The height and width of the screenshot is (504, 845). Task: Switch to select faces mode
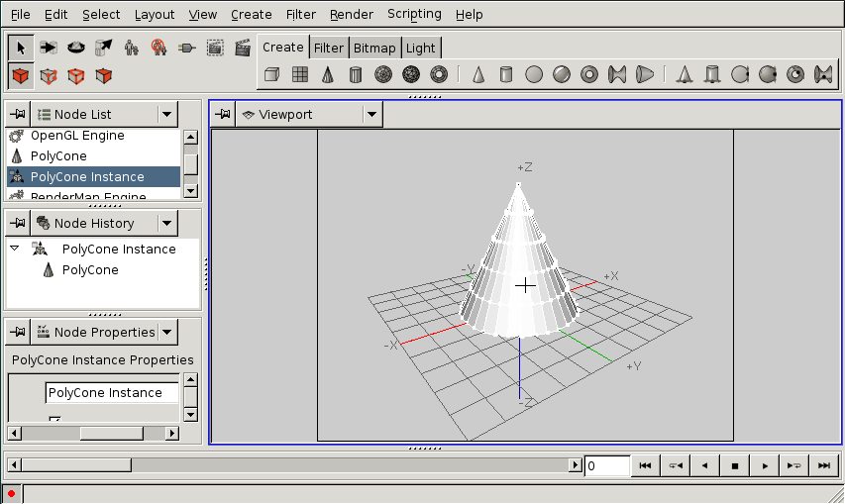(x=103, y=75)
